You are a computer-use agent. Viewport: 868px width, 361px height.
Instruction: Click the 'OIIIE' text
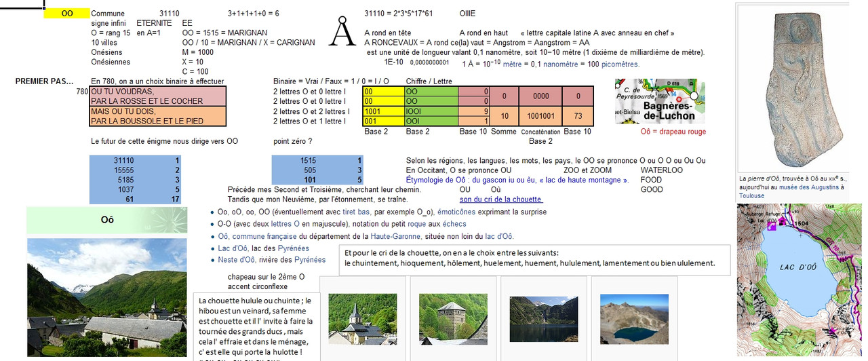point(467,14)
